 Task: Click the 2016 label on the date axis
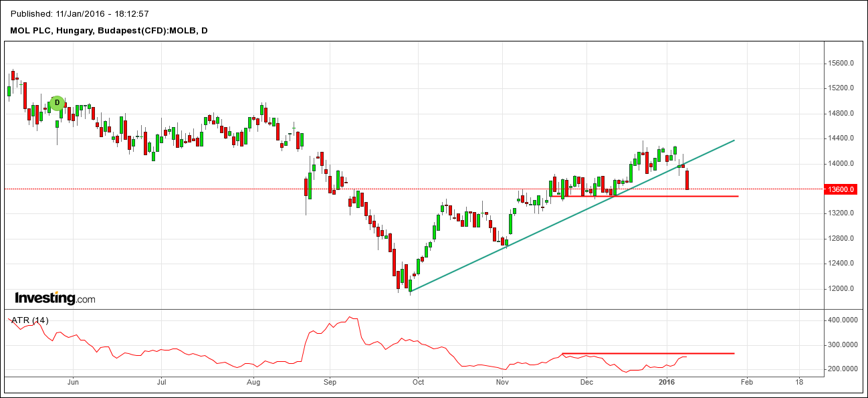point(667,382)
